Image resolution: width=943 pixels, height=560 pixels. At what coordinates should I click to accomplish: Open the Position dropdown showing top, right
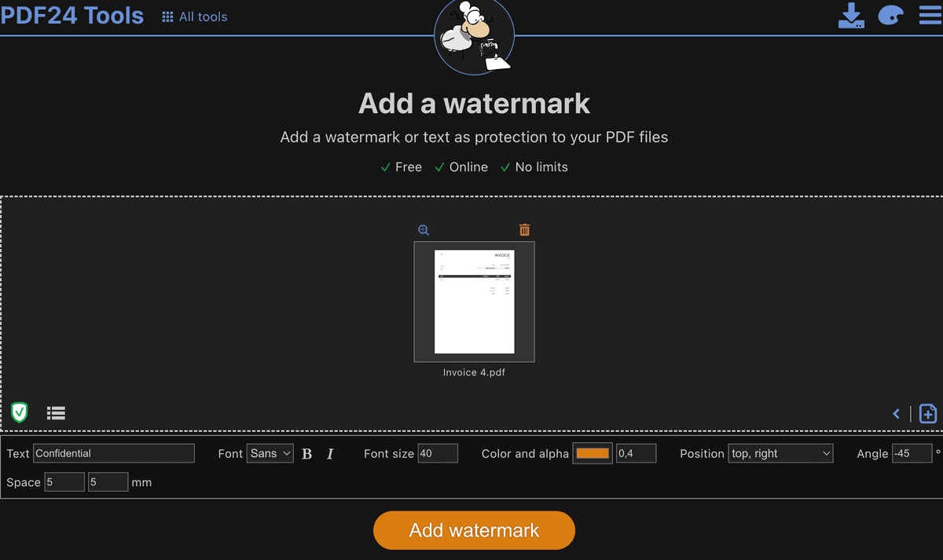tap(780, 453)
